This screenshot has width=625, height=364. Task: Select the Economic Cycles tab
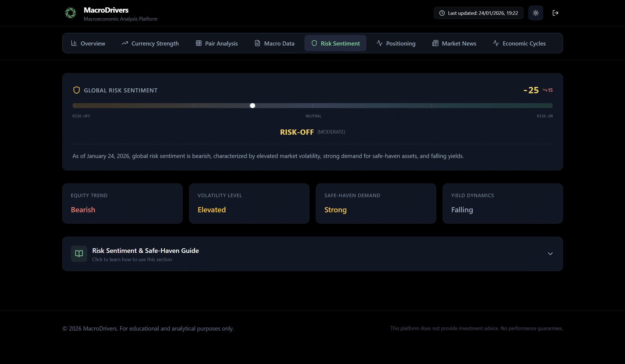point(519,43)
